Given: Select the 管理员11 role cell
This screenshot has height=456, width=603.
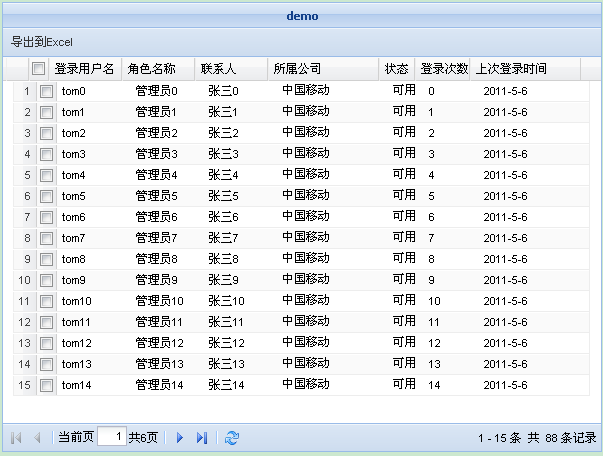Looking at the screenshot, I should pyautogui.click(x=159, y=322).
